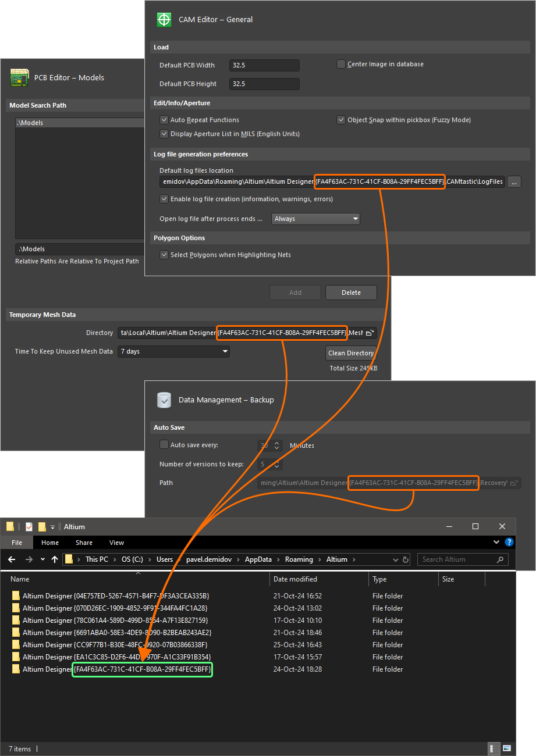Click the PCB Editor Models board icon
The width and height of the screenshot is (536, 756).
[x=20, y=78]
